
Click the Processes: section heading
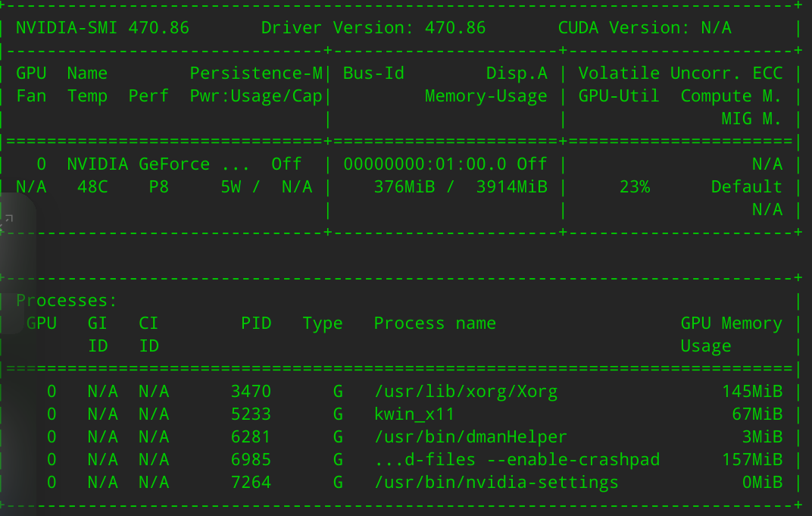click(67, 301)
